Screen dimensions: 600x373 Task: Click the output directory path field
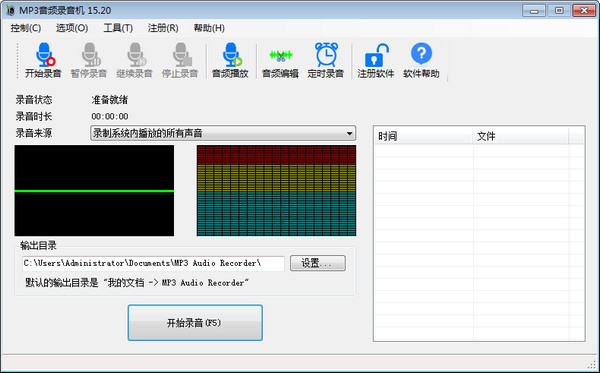(153, 263)
